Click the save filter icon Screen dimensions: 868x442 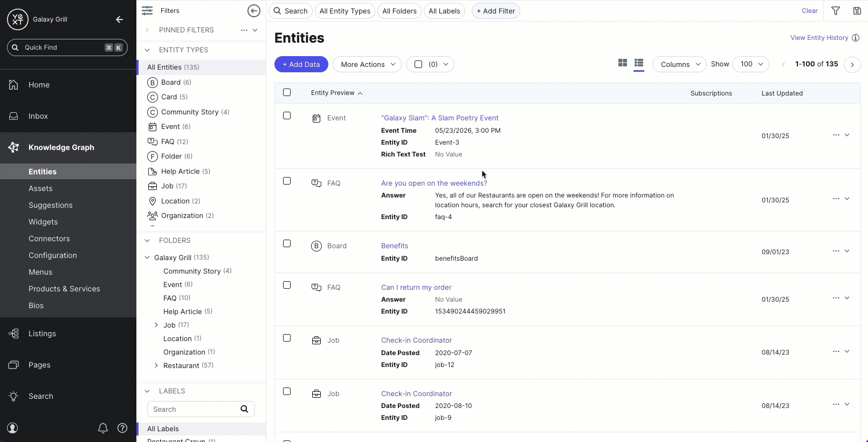pos(857,11)
